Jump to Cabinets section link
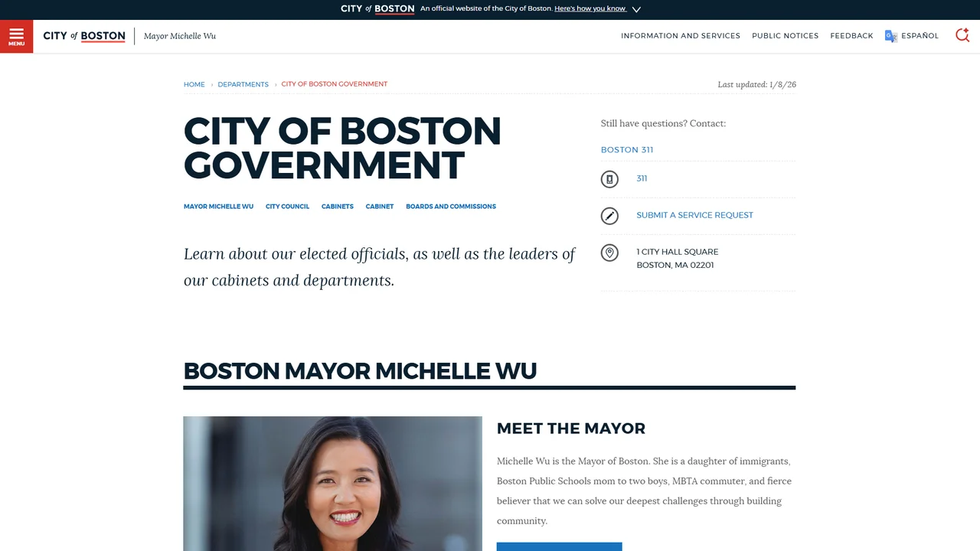The width and height of the screenshot is (980, 551). (x=338, y=207)
